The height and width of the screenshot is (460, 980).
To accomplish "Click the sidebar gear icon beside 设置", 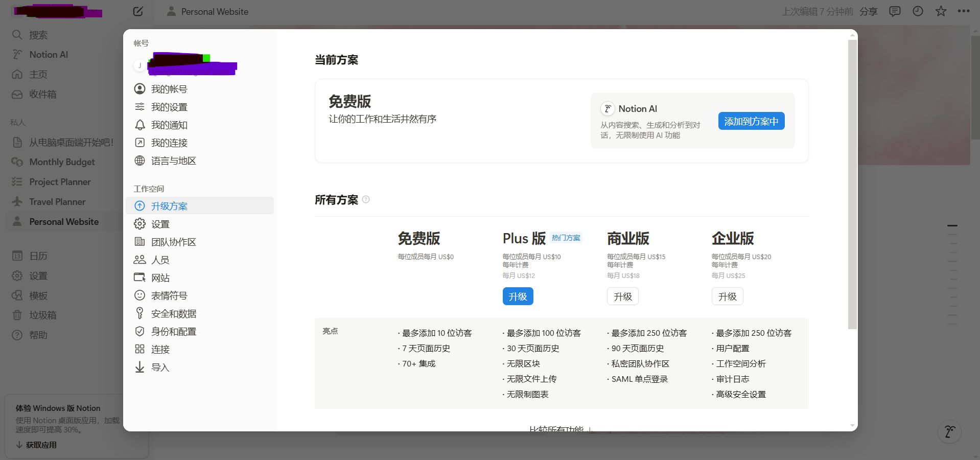I will pyautogui.click(x=17, y=276).
